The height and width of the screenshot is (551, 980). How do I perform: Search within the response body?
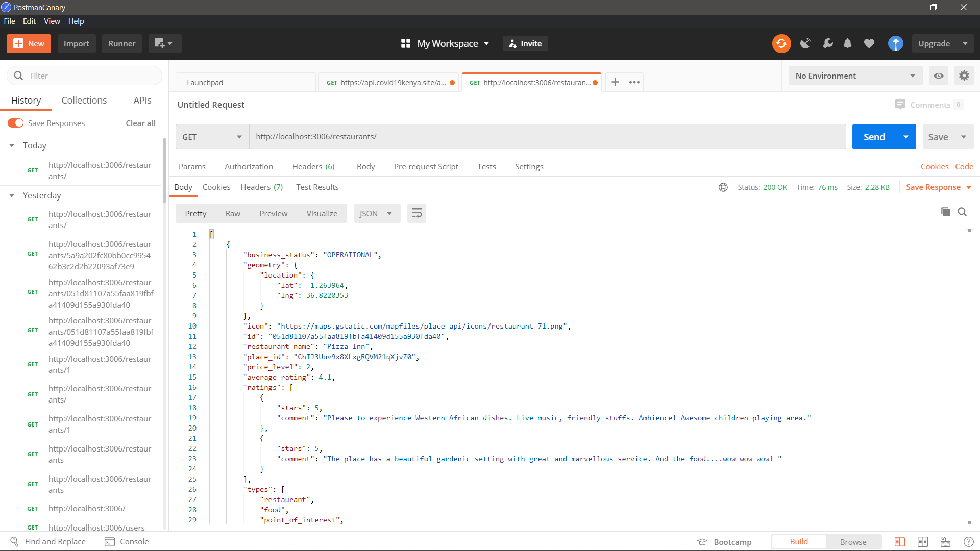[x=962, y=212]
